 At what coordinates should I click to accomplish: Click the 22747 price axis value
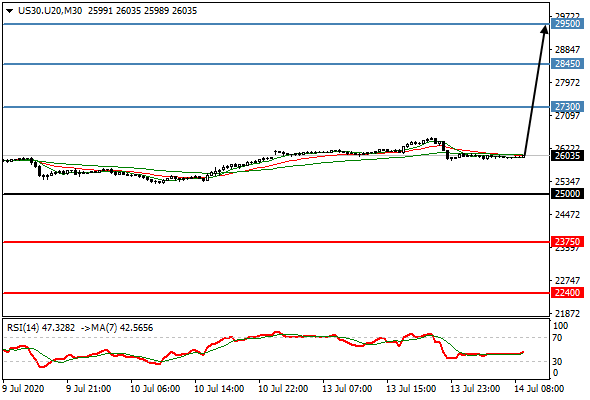pyautogui.click(x=567, y=281)
